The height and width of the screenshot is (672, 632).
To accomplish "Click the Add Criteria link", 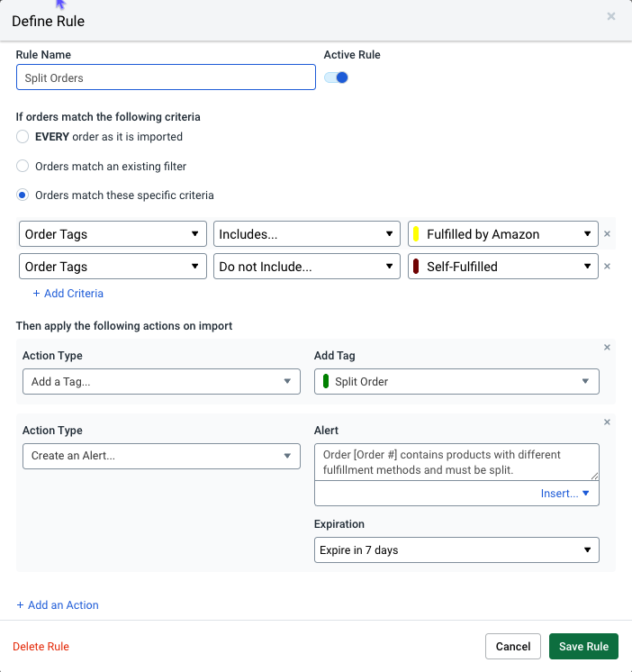I will click(x=68, y=293).
